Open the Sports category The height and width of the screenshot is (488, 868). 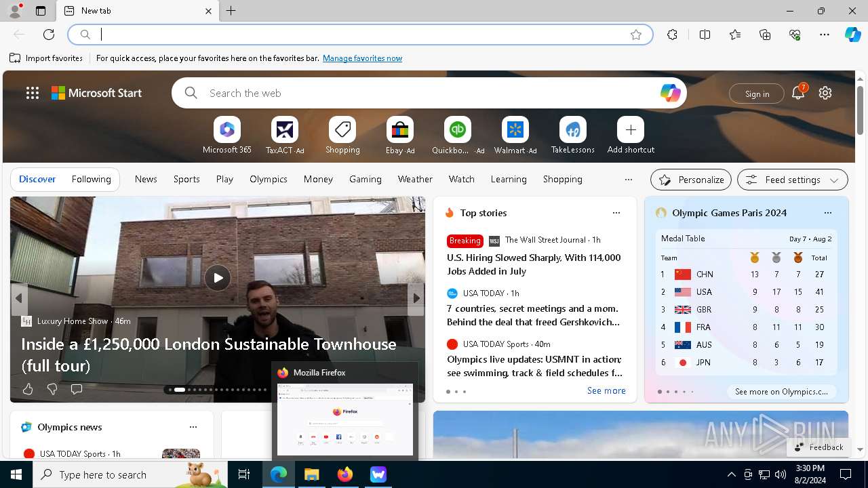(186, 179)
